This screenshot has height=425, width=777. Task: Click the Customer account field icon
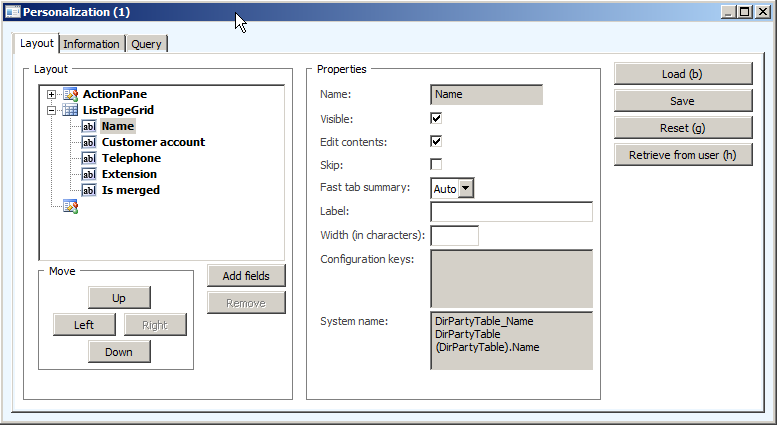coord(89,142)
